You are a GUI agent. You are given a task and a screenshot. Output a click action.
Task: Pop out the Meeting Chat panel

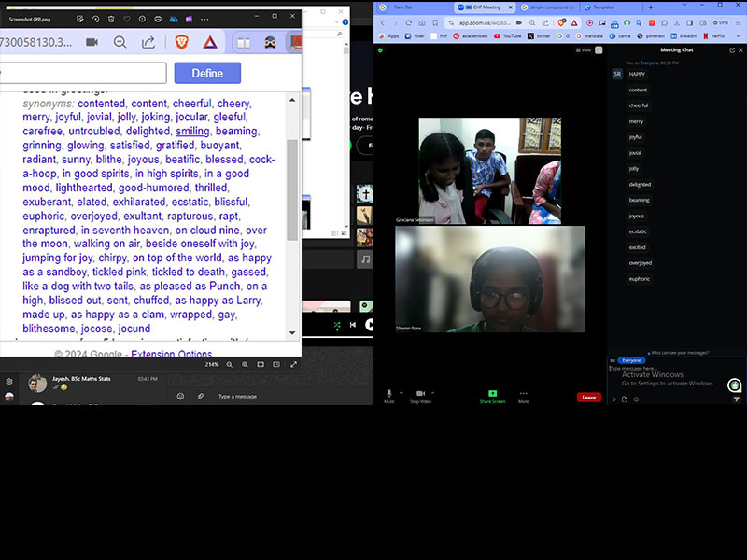click(x=732, y=50)
